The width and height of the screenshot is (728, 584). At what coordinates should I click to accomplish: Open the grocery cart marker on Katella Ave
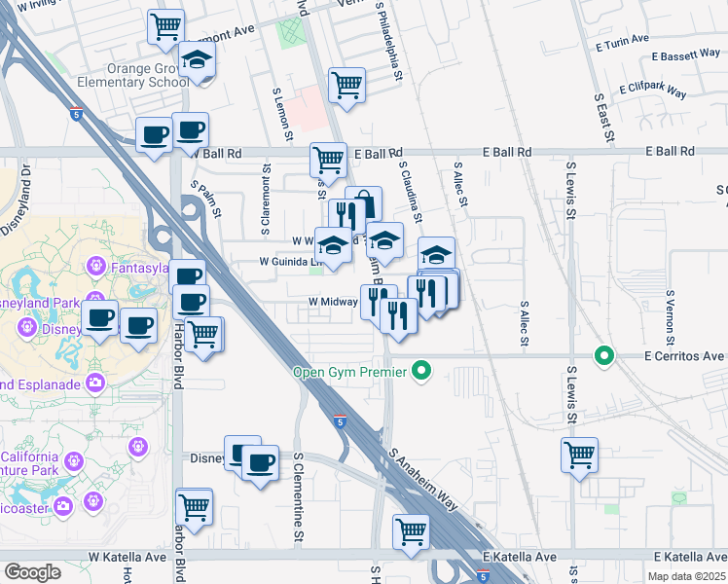(x=411, y=533)
